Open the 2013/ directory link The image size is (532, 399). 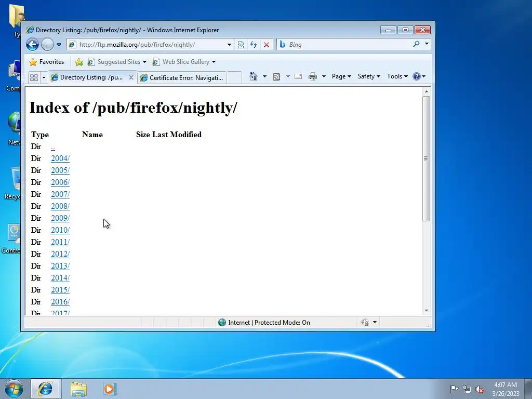coord(60,266)
